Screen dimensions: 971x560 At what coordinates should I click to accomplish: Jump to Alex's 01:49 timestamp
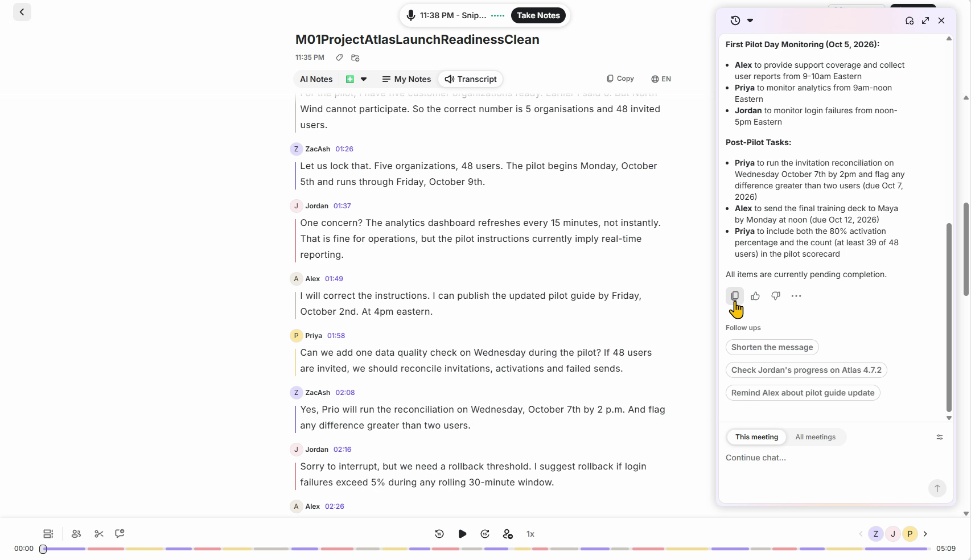[x=334, y=279]
